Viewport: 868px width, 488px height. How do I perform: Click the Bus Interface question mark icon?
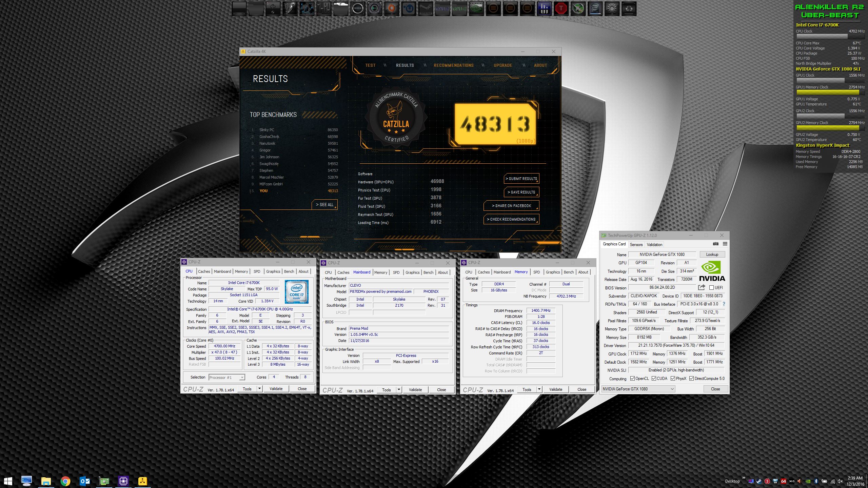724,304
